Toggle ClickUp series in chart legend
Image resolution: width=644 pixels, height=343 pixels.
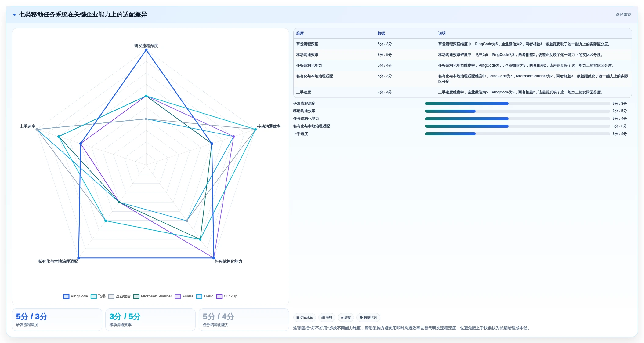[227, 296]
